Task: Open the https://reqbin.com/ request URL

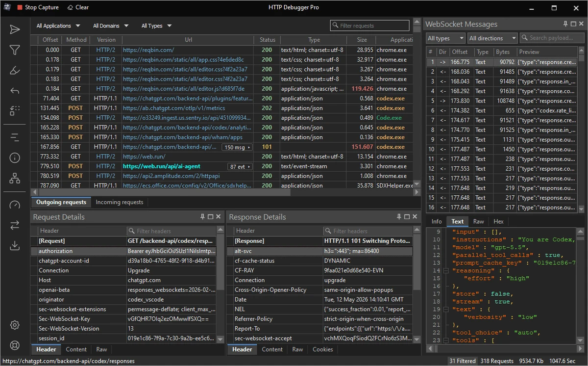Action: (x=148, y=50)
